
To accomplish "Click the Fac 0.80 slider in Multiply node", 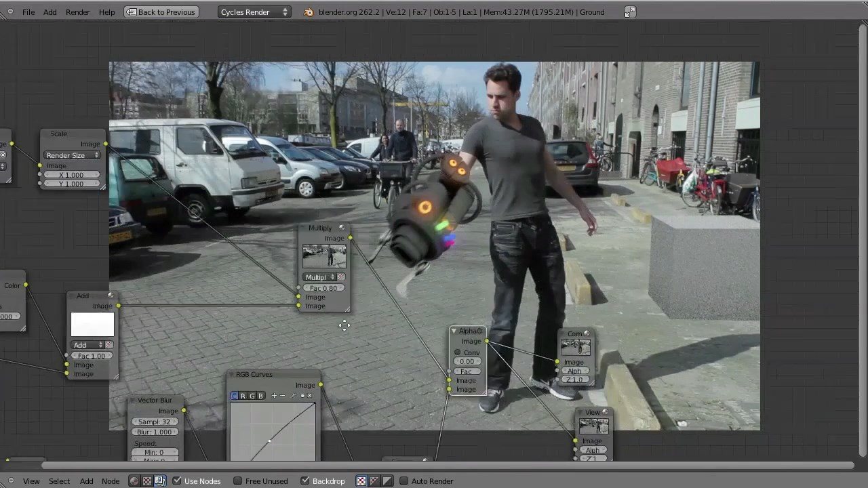I will 324,288.
